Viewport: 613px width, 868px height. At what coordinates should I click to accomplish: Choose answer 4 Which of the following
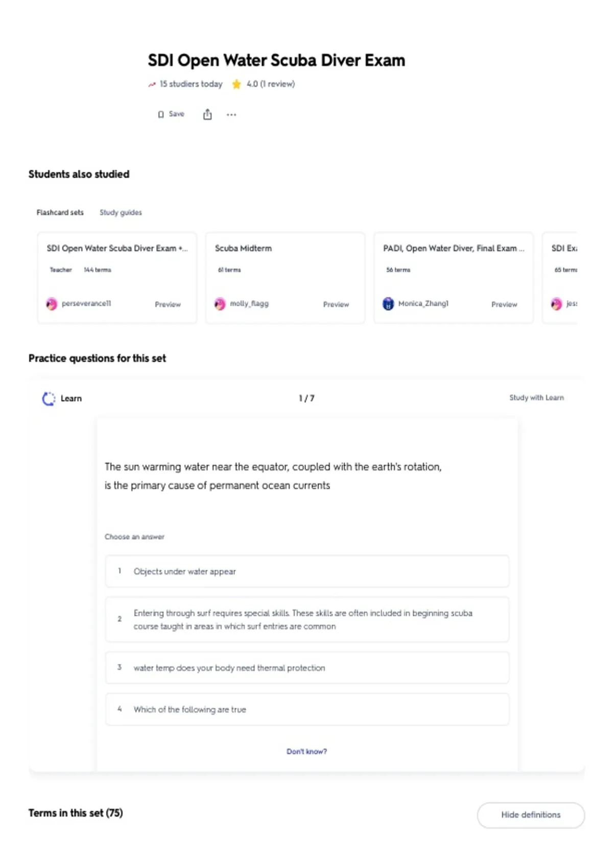(307, 709)
